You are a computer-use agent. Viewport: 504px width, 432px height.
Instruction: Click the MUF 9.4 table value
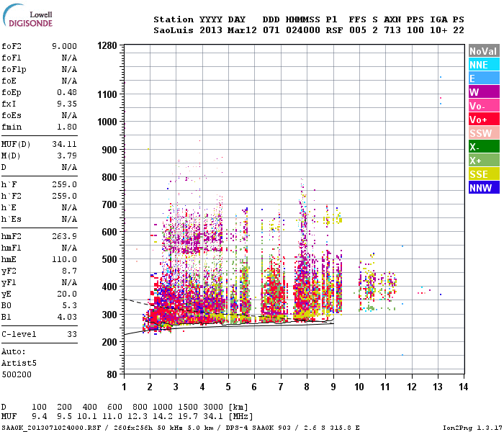39,417
